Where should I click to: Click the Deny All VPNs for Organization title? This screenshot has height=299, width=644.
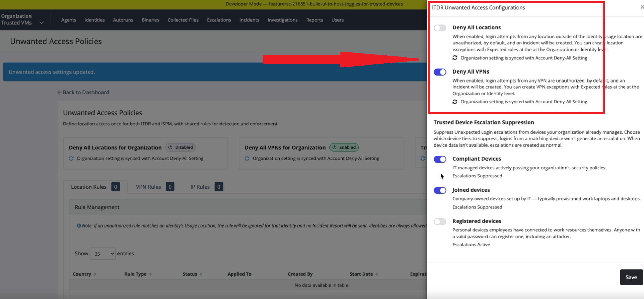285,148
